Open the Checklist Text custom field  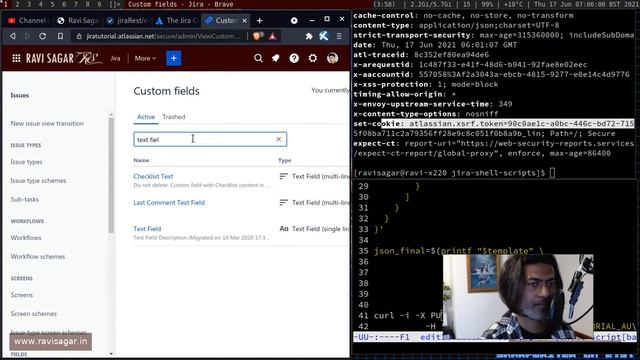click(153, 176)
